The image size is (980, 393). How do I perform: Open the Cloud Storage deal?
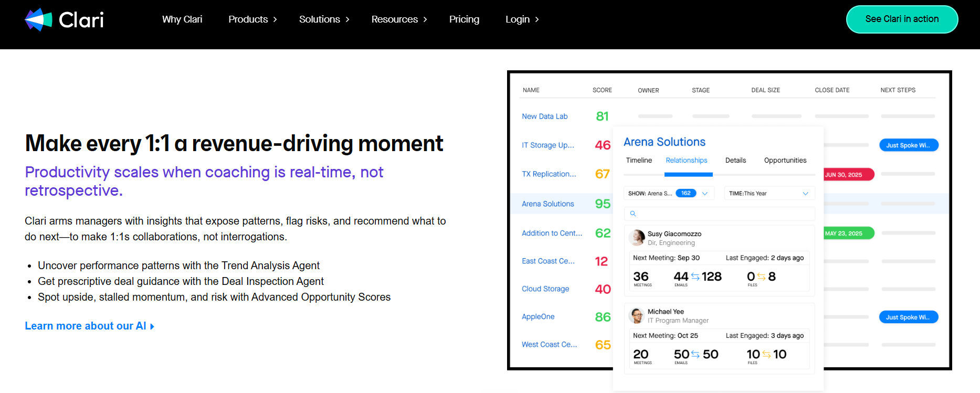click(x=545, y=289)
